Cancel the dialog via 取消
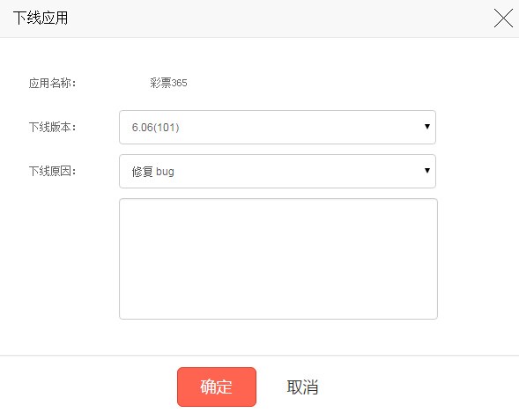 (302, 387)
